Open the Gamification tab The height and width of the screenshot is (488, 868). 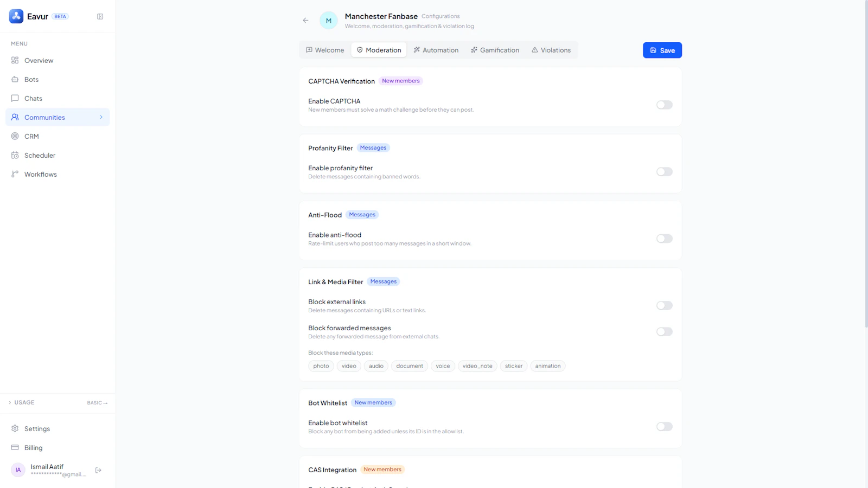(x=495, y=50)
